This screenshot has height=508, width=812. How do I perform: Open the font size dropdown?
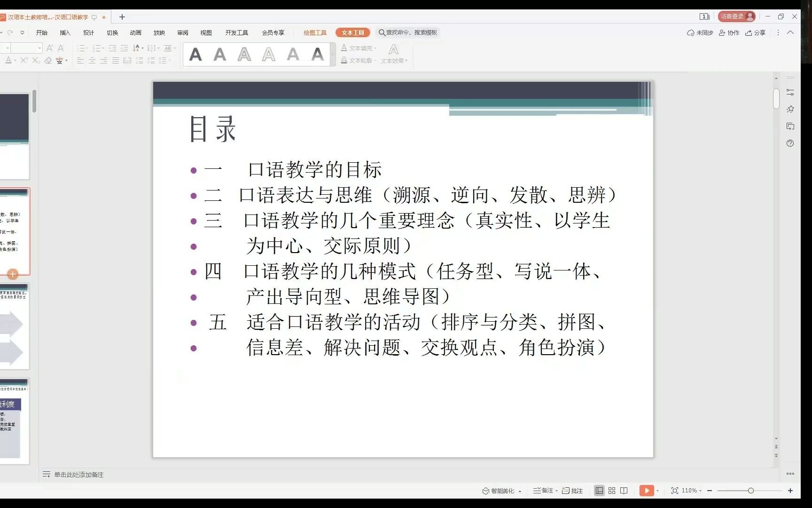point(39,48)
